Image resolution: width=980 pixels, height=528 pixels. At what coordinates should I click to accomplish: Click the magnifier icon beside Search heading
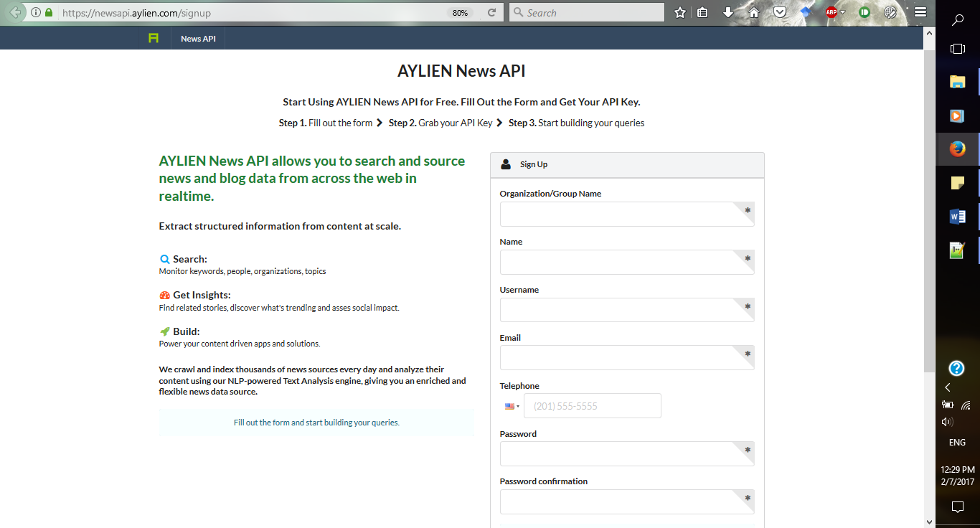tap(164, 259)
